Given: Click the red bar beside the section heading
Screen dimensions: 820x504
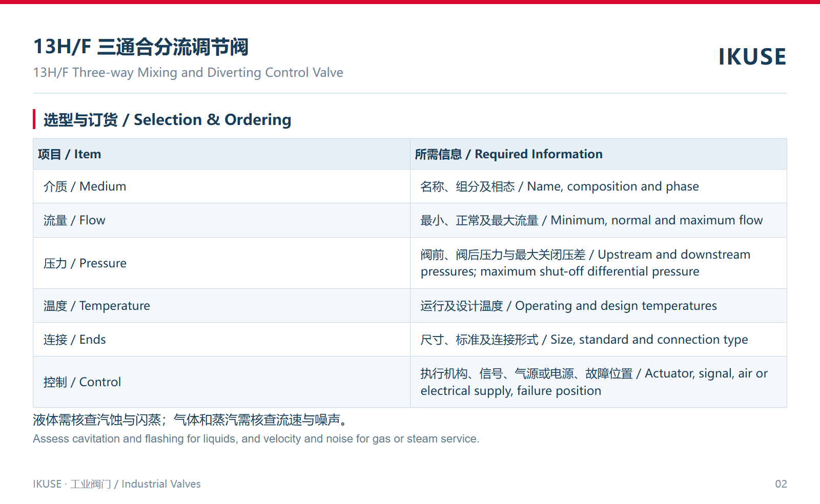Looking at the screenshot, I should [x=34, y=119].
